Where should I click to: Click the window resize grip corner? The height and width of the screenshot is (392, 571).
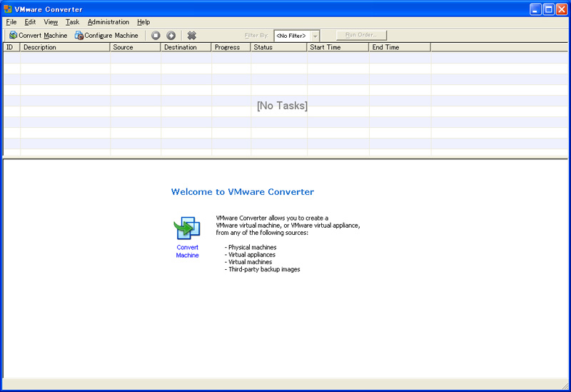click(x=565, y=386)
